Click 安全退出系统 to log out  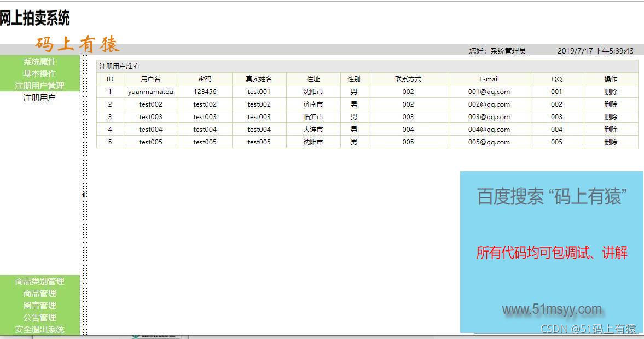pos(39,329)
